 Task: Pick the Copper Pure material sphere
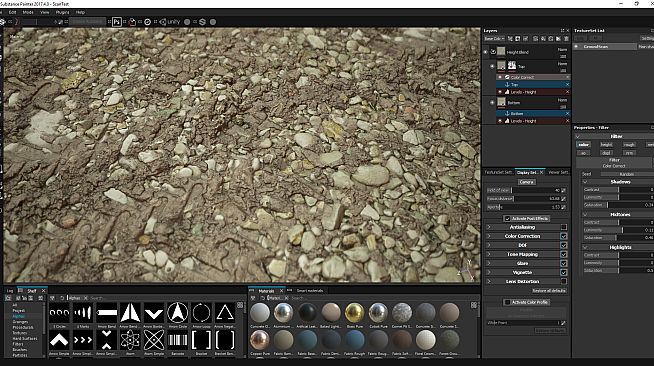260,340
